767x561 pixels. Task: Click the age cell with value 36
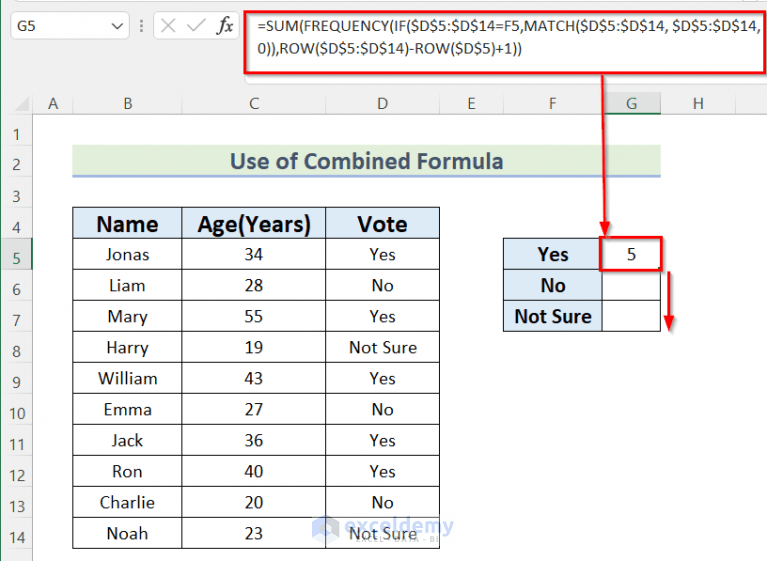click(x=253, y=440)
